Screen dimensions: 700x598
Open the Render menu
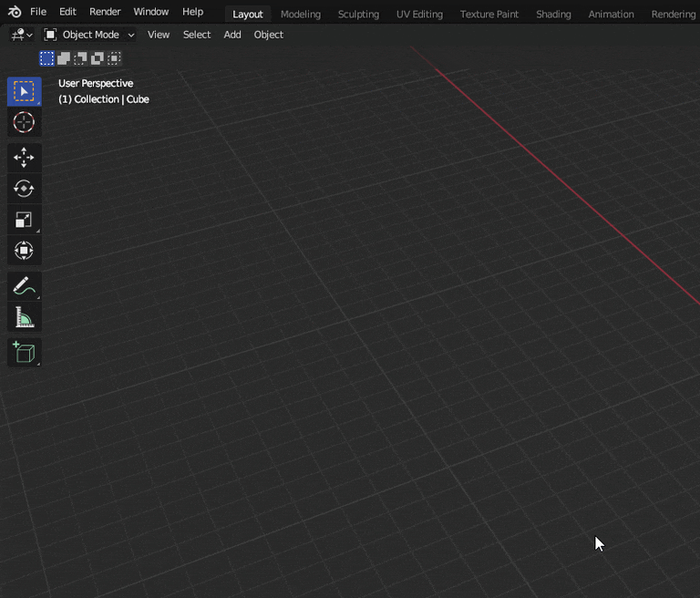[x=105, y=12]
